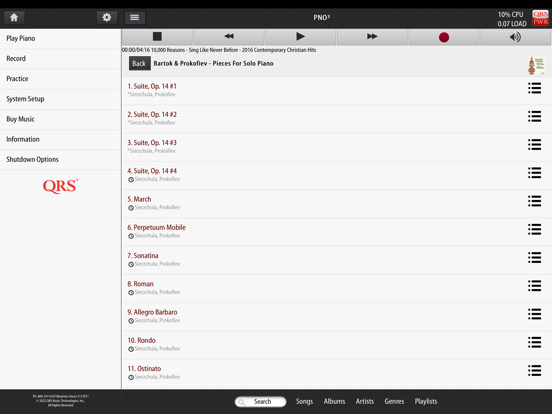This screenshot has height=414, width=552.
Task: Switch to Artists tab
Action: click(x=365, y=401)
